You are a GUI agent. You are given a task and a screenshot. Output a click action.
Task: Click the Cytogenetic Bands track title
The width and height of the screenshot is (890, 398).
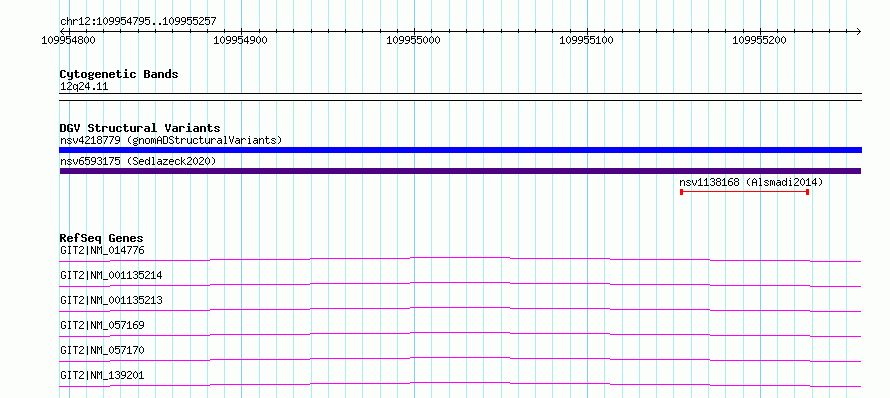[119, 74]
